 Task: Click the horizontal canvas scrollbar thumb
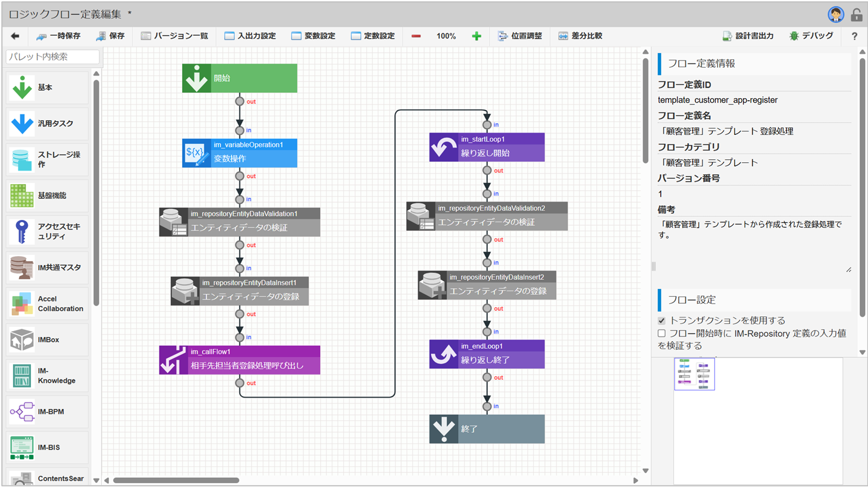click(x=176, y=480)
